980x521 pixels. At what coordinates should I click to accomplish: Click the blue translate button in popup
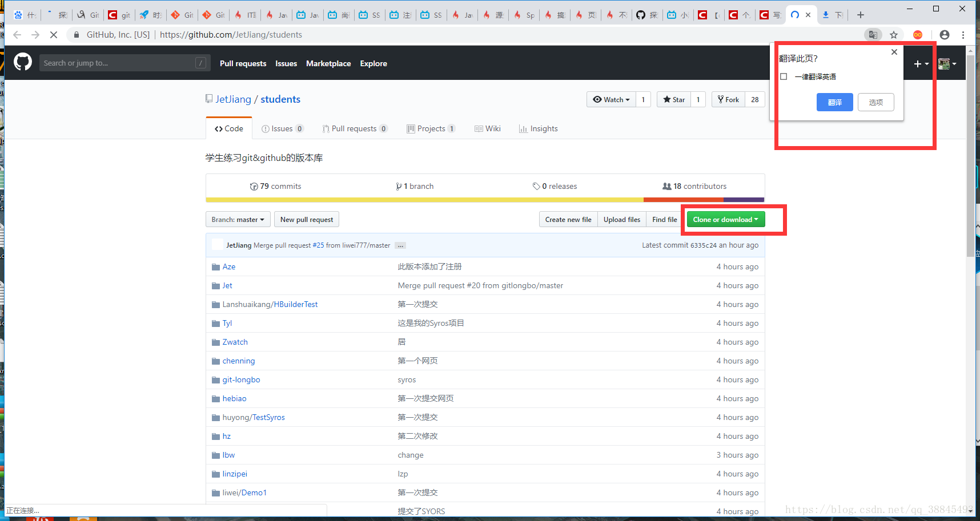[x=835, y=102]
